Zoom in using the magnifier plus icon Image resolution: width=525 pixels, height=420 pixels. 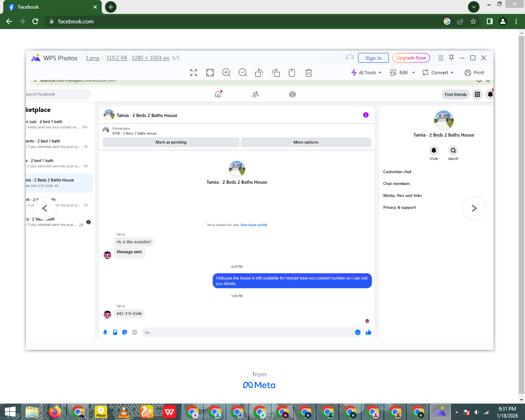226,73
